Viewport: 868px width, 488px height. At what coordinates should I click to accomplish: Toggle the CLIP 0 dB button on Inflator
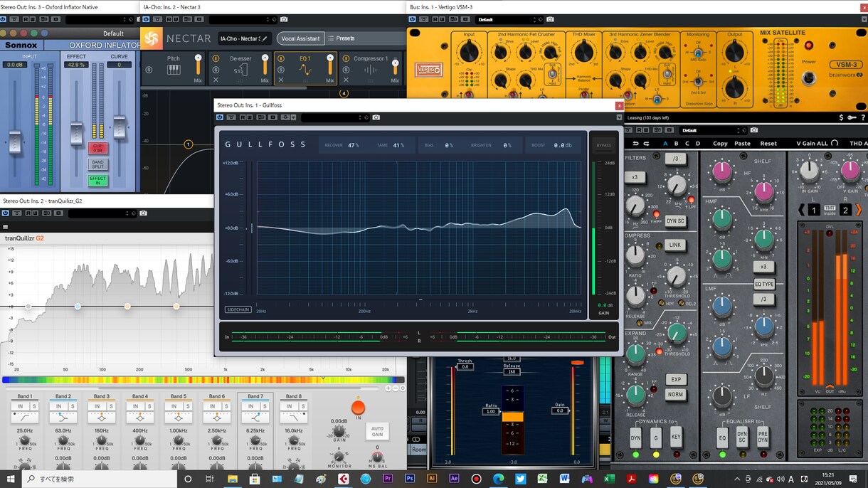click(97, 148)
